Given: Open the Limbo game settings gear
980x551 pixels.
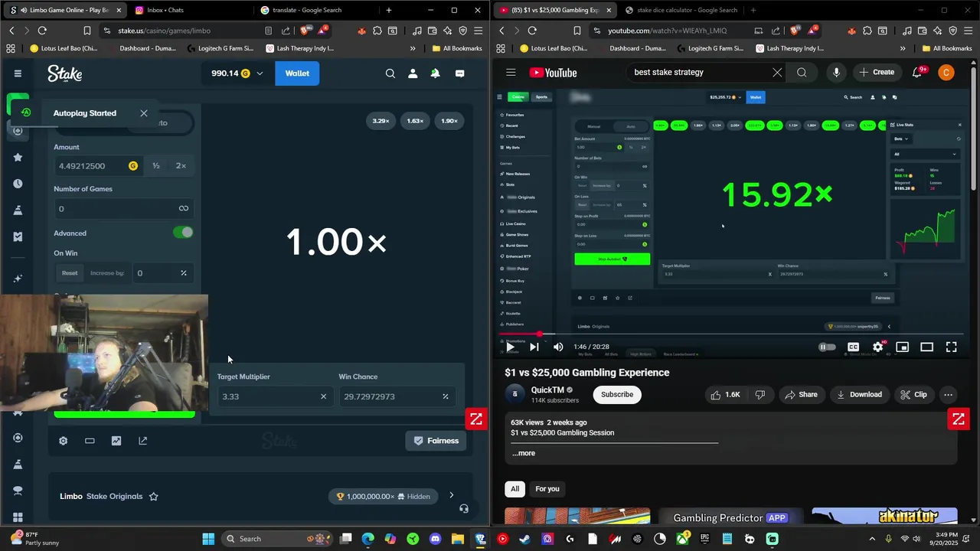Looking at the screenshot, I should click(x=64, y=441).
